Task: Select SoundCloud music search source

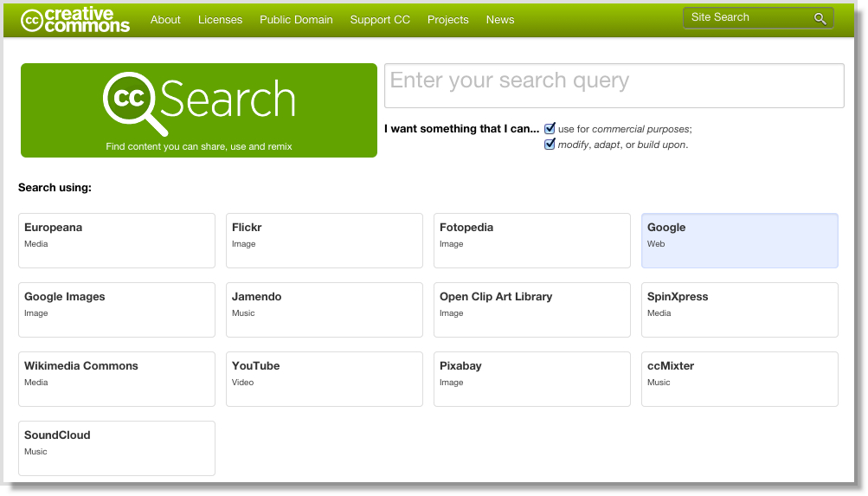Action: click(117, 448)
